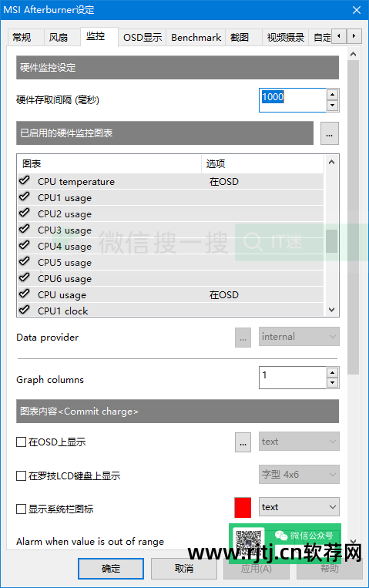Click the settings page scrollbar thumb
This screenshot has height=588, width=369.
(353, 217)
